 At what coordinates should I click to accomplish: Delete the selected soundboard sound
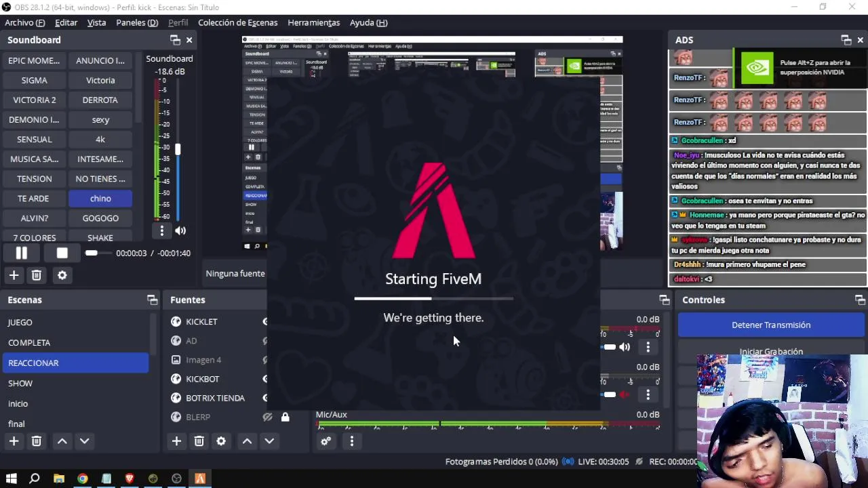37,275
